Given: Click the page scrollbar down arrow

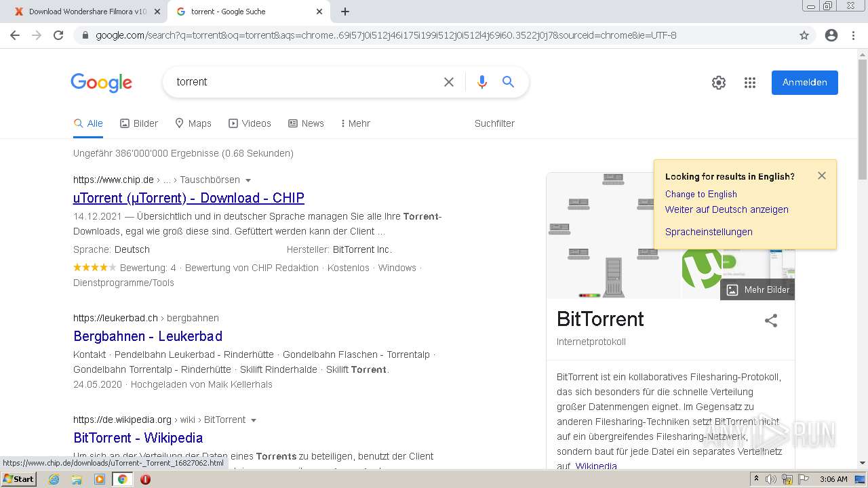Looking at the screenshot, I should coord(863,464).
